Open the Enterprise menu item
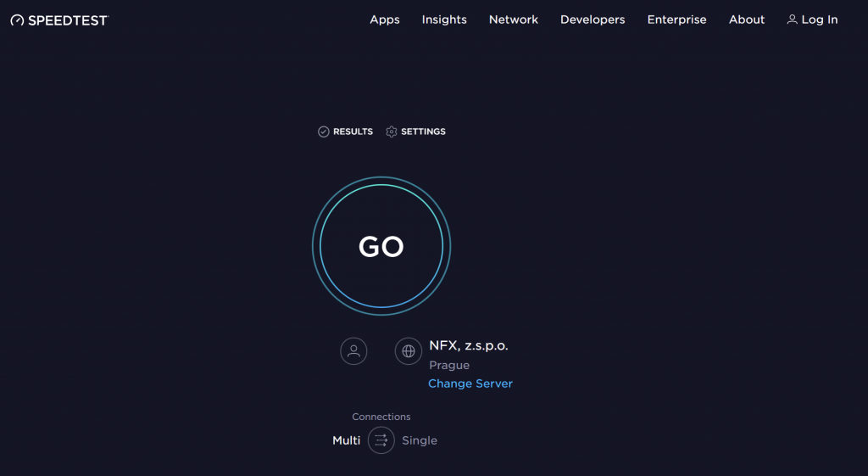This screenshot has height=476, width=868. pos(676,20)
